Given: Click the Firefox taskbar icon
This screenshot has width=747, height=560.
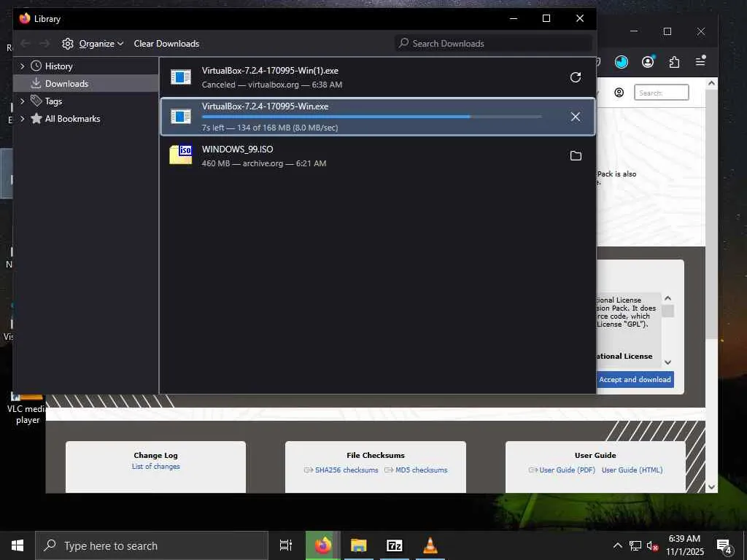Looking at the screenshot, I should click(x=322, y=545).
